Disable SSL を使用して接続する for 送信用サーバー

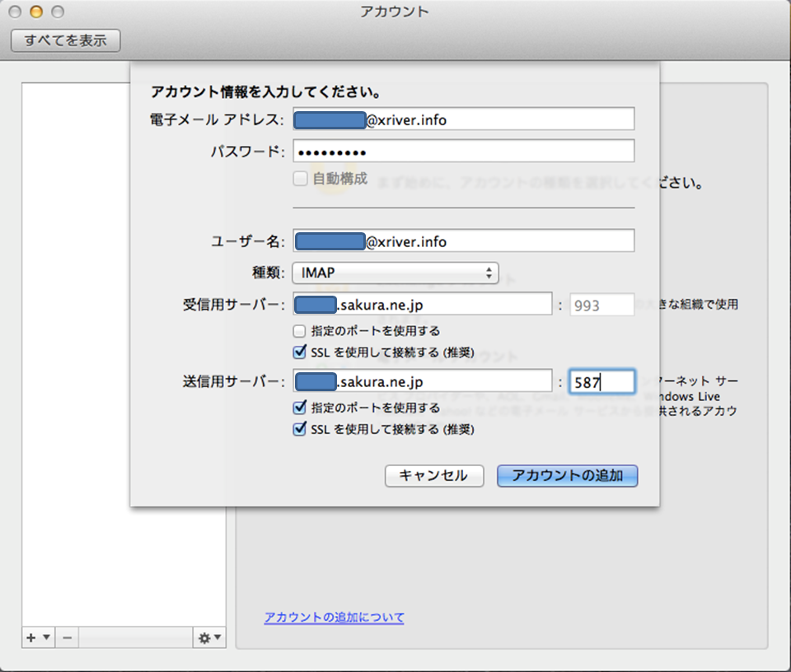coord(301,429)
